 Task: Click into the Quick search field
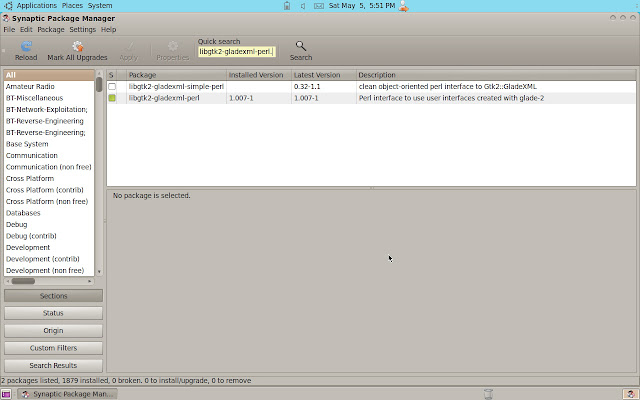(x=237, y=52)
